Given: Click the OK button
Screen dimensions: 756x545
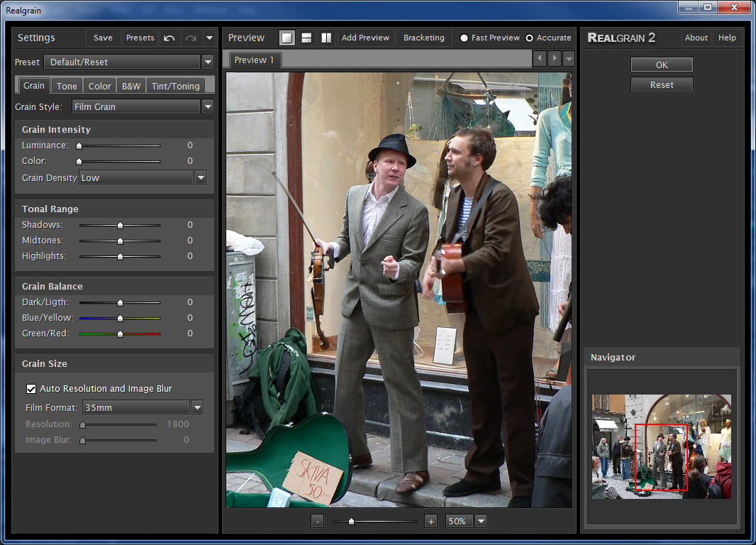Looking at the screenshot, I should click(x=662, y=65).
